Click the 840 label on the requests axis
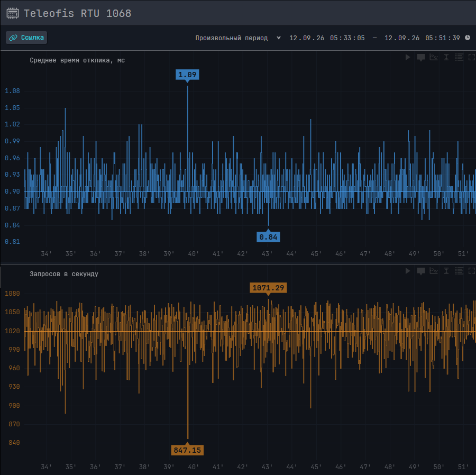This screenshot has height=475, width=476. point(14,443)
